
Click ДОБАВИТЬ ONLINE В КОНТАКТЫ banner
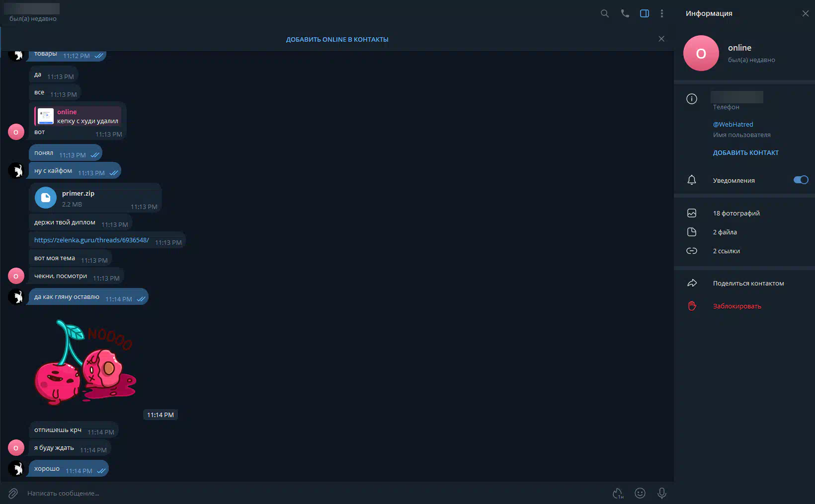click(x=337, y=39)
